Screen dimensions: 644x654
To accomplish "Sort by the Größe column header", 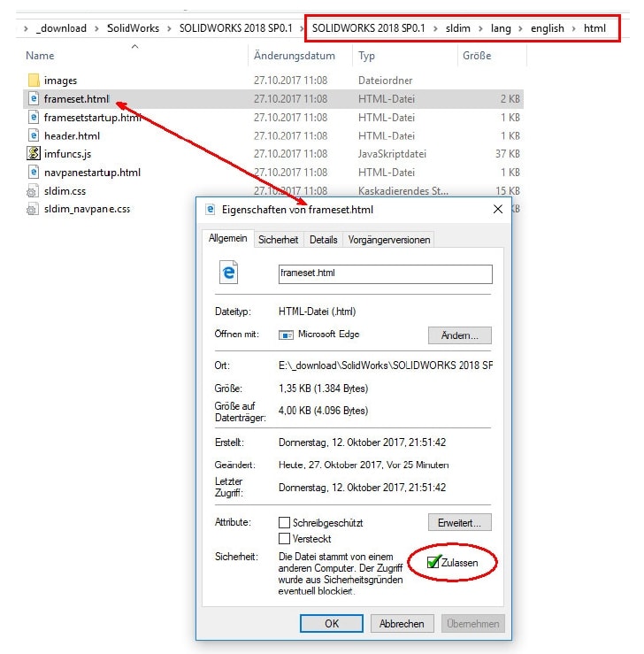I will tap(477, 56).
